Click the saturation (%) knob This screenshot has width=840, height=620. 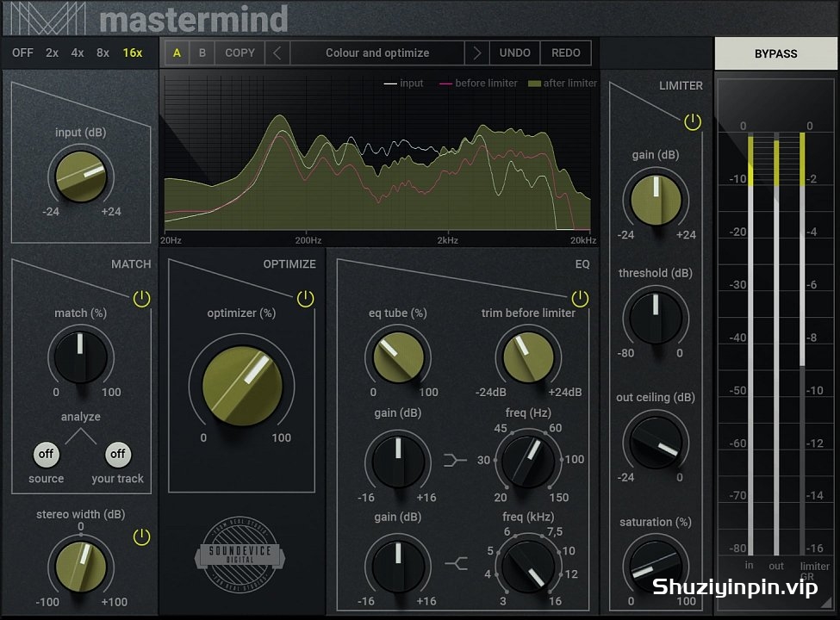[656, 566]
